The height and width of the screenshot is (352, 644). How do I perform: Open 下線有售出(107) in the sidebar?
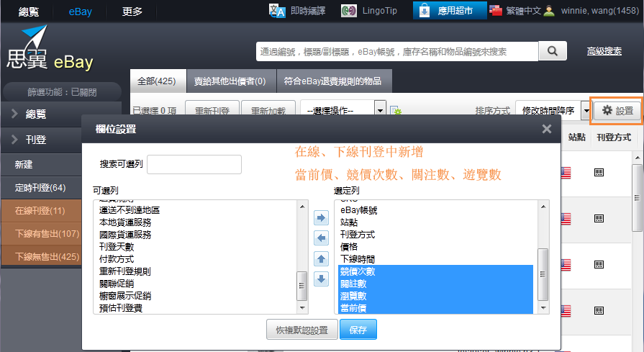(42, 234)
